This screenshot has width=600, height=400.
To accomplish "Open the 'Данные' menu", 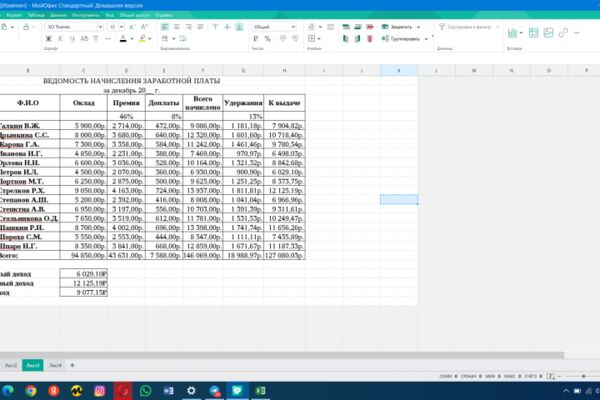I will 58,15.
